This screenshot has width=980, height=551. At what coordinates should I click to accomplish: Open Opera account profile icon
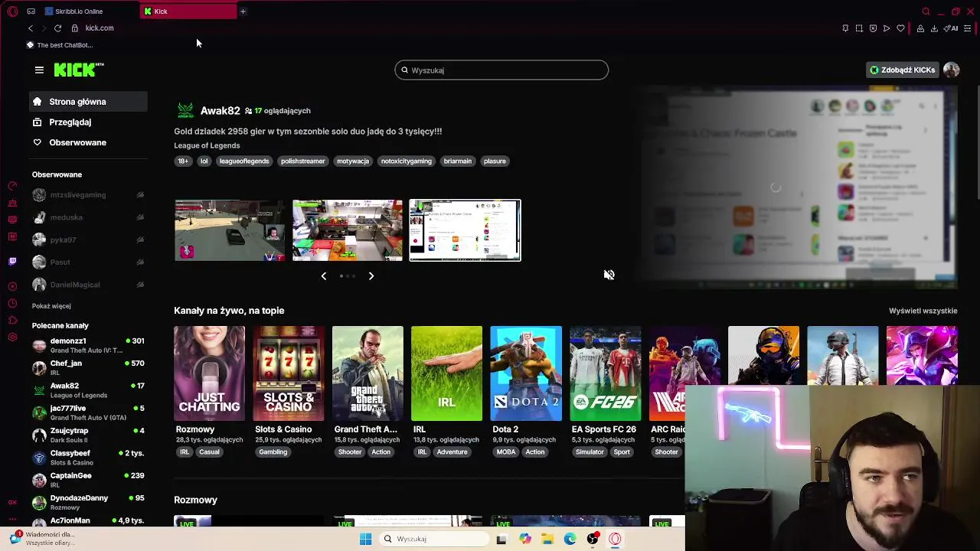(x=920, y=28)
